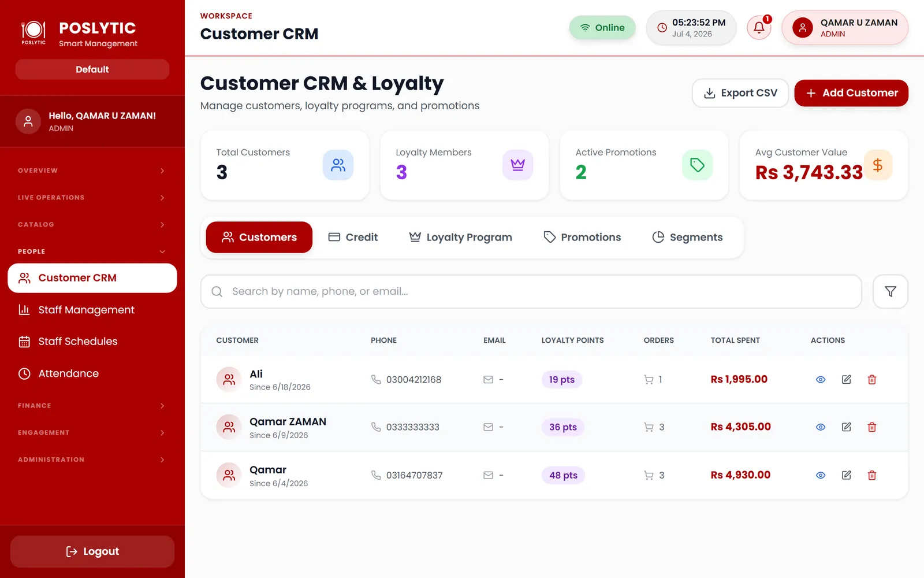
Task: Click the Loyalty Points column header
Action: [x=573, y=340]
